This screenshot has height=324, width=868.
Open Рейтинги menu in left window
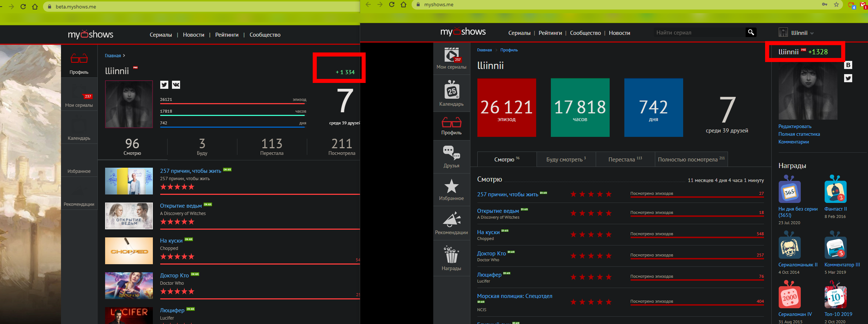227,35
